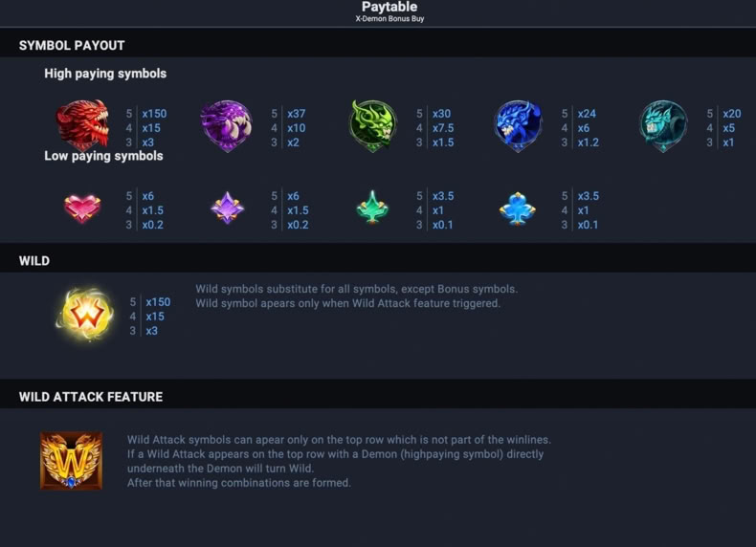Viewport: 756px width, 547px height.
Task: Click the teal demon symbol
Action: click(x=663, y=126)
